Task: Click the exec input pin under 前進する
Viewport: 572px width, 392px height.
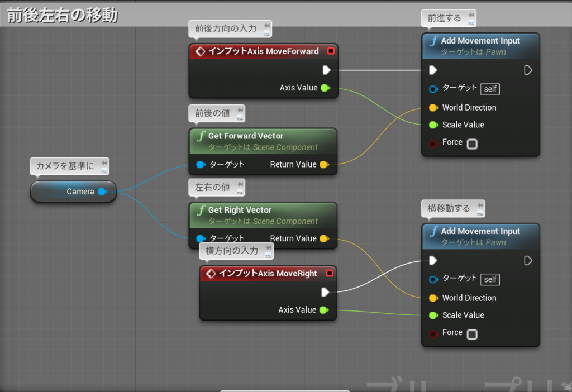Action: coord(433,70)
